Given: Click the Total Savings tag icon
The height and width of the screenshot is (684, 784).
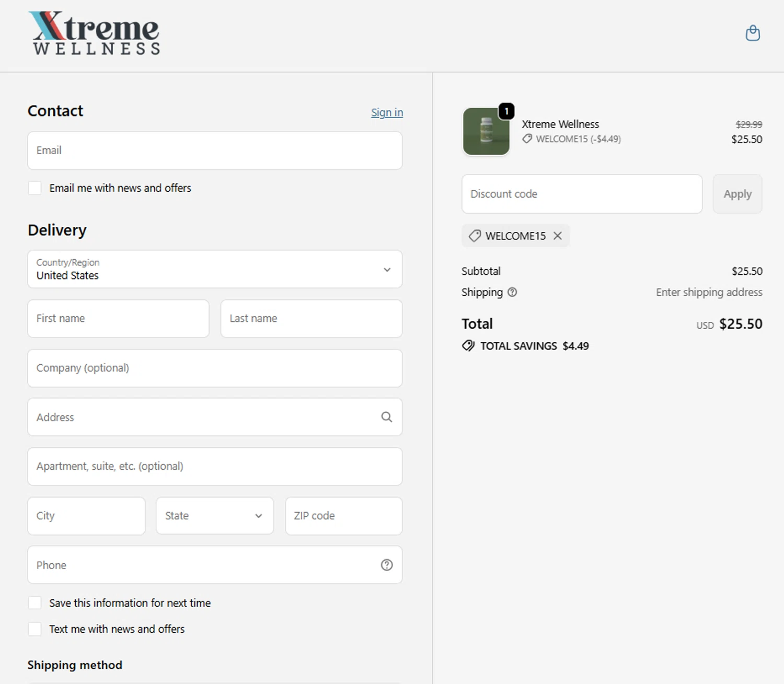Looking at the screenshot, I should (468, 345).
